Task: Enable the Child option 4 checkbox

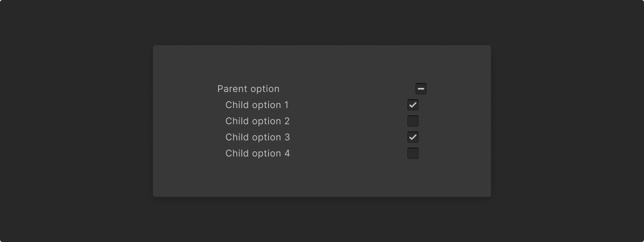Action: tap(413, 153)
